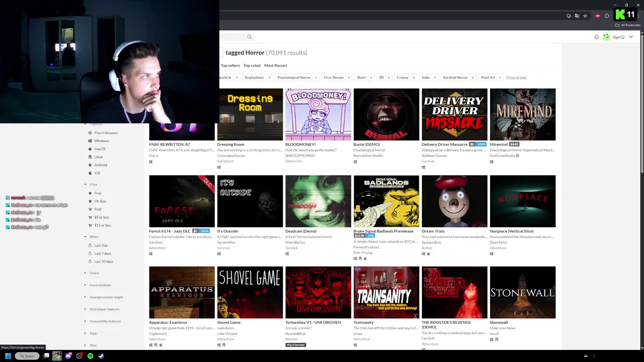Collapse the Price filter section

(x=91, y=185)
